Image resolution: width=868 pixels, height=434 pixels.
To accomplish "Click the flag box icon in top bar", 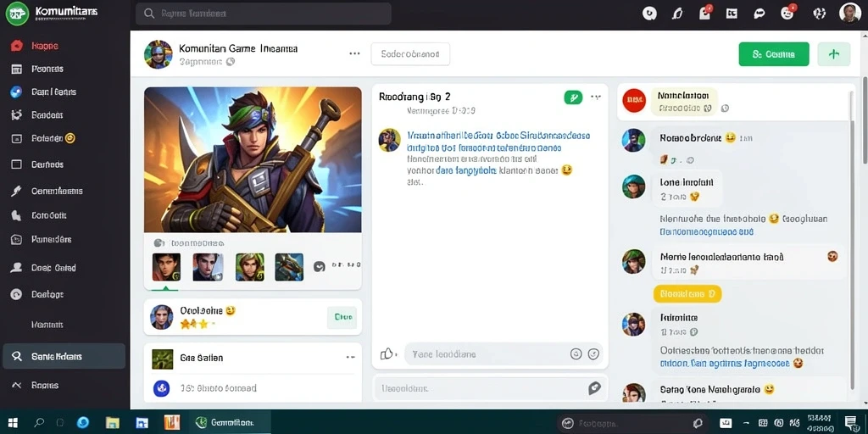I will (732, 14).
